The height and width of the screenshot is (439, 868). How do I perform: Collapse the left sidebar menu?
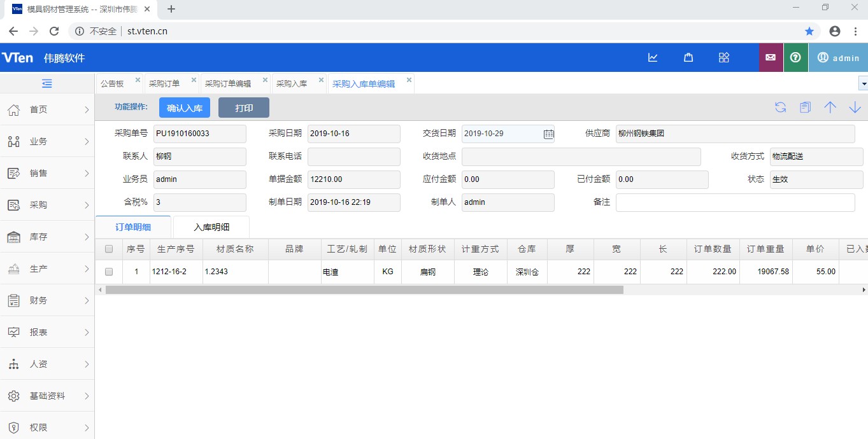(47, 83)
